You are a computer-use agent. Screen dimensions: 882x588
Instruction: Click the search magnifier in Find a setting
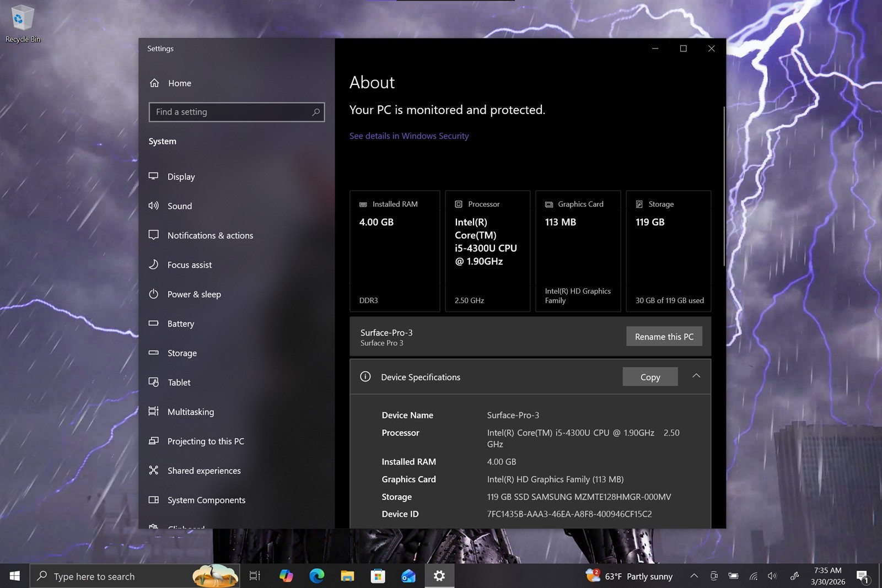point(316,112)
